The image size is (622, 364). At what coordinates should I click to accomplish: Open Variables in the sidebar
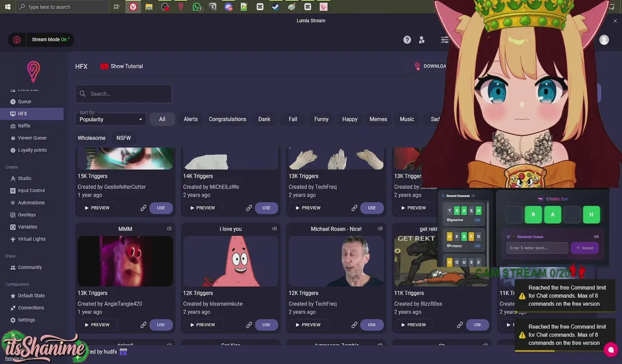coord(31,227)
